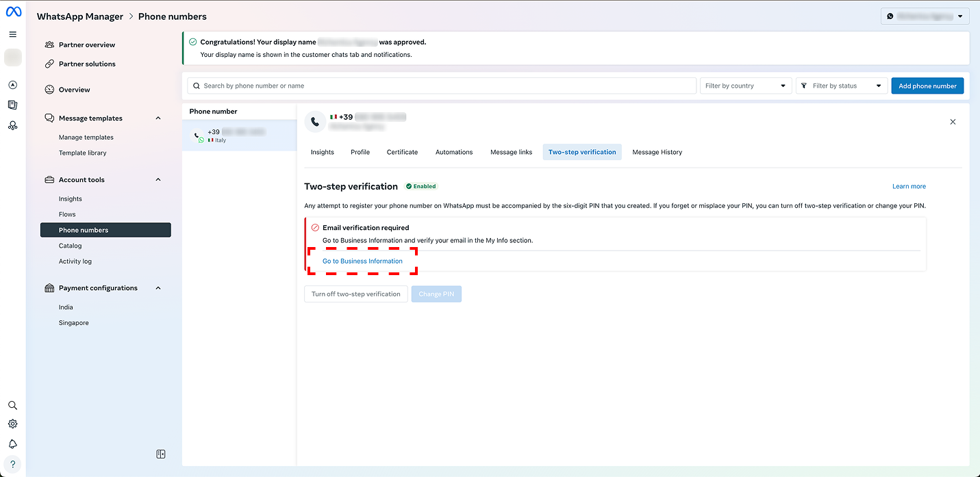Image resolution: width=980 pixels, height=477 pixels.
Task: Switch to the Message links tab
Action: 511,152
